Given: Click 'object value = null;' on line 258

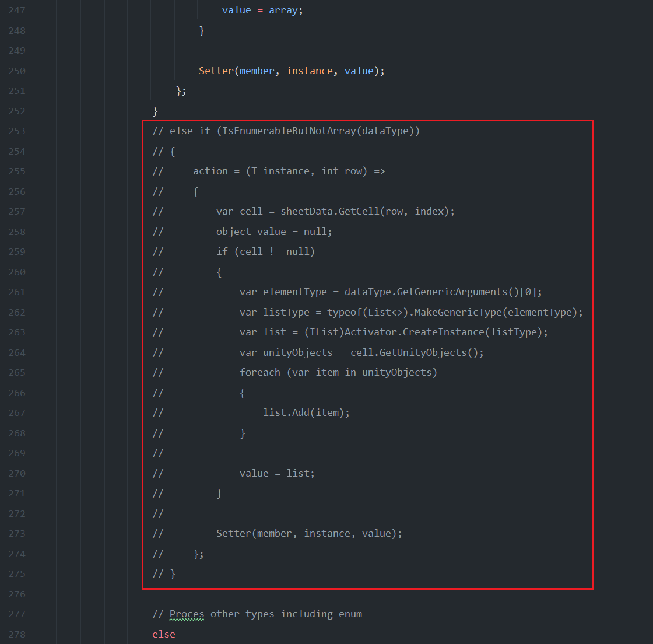Looking at the screenshot, I should coord(274,232).
